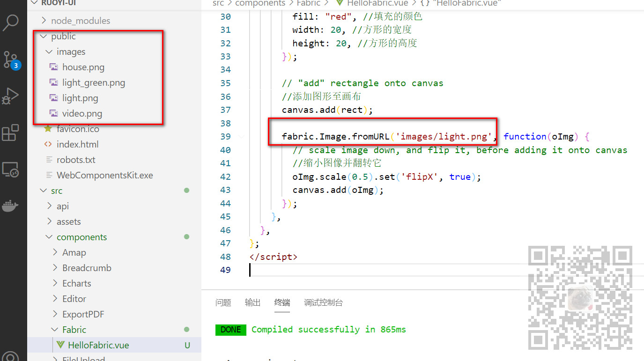
Task: Collapse the components folder
Action: coord(49,237)
